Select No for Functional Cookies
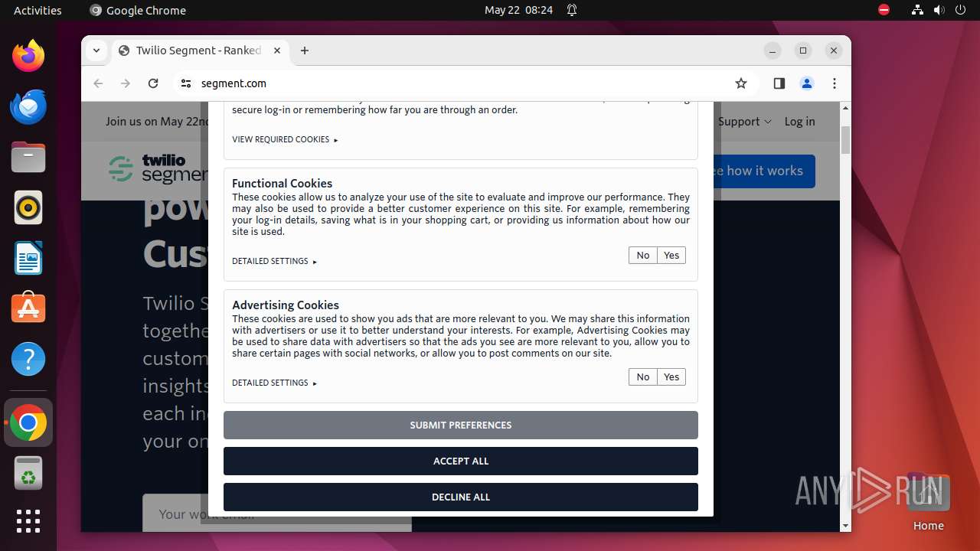 pos(643,256)
